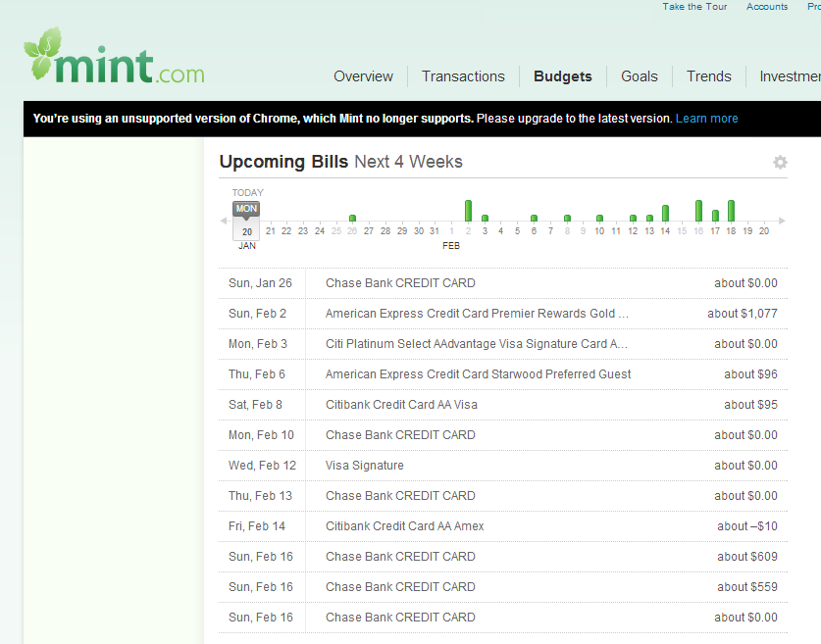The width and height of the screenshot is (821, 644).
Task: Open the Accounts link at top
Action: coord(767,7)
